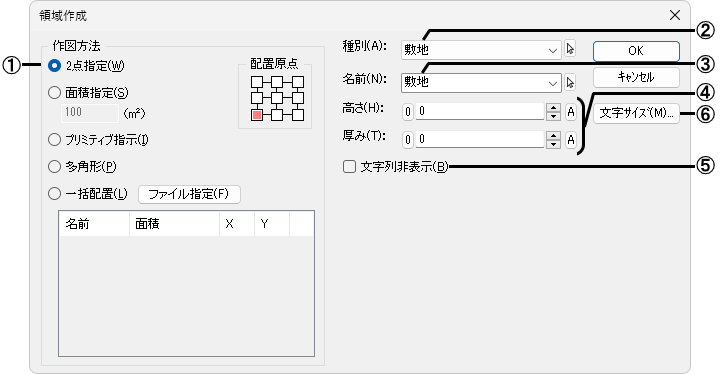The image size is (720, 374).
Task: Click the pick arrow icon beside 種別 dropdown
Action: (x=570, y=49)
